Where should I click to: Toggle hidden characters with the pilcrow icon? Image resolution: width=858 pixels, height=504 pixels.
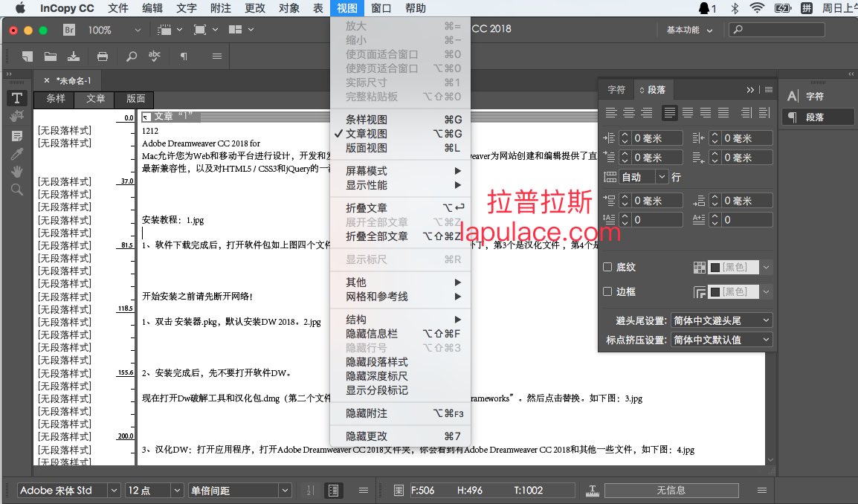184,56
